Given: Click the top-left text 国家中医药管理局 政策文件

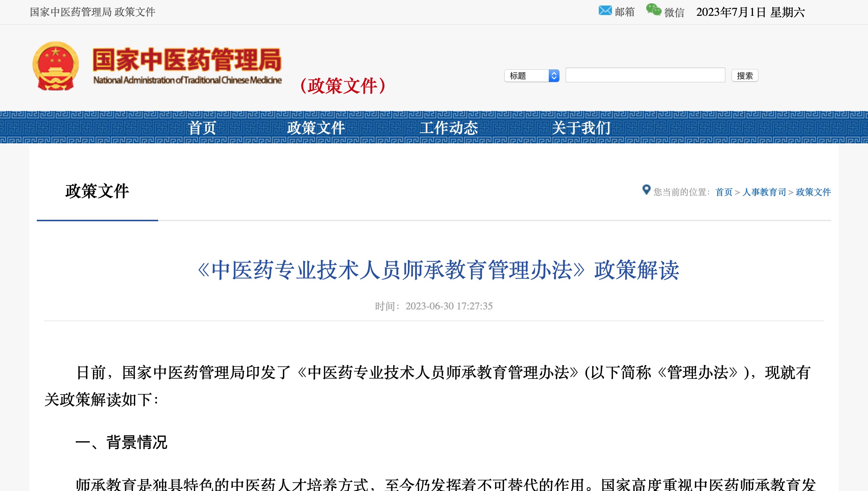Looking at the screenshot, I should coord(93,12).
